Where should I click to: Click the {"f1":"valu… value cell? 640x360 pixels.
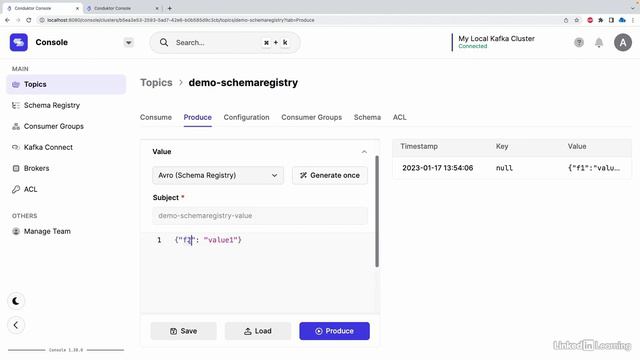click(x=594, y=168)
